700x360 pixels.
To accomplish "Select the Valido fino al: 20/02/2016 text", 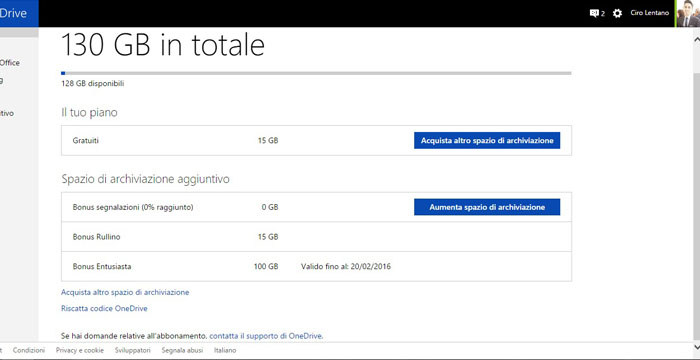I will (346, 267).
